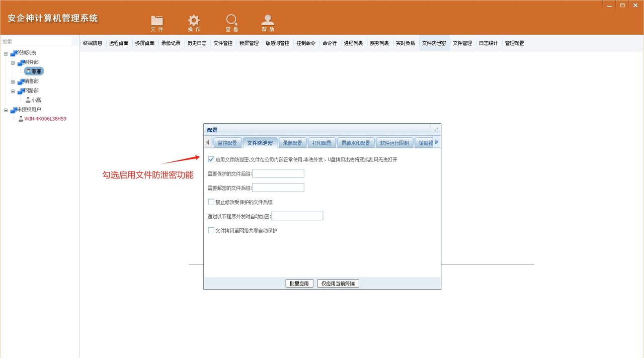Open the 远程桌面 main tab
The height and width of the screenshot is (358, 644).
point(119,43)
